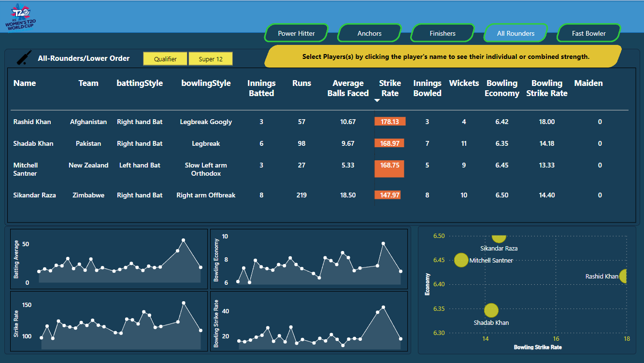Click the 168.75 strike rate cell
644x363 pixels.
(x=389, y=169)
